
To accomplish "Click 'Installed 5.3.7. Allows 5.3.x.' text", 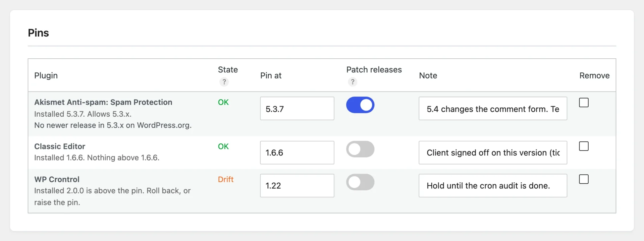I will coord(83,114).
